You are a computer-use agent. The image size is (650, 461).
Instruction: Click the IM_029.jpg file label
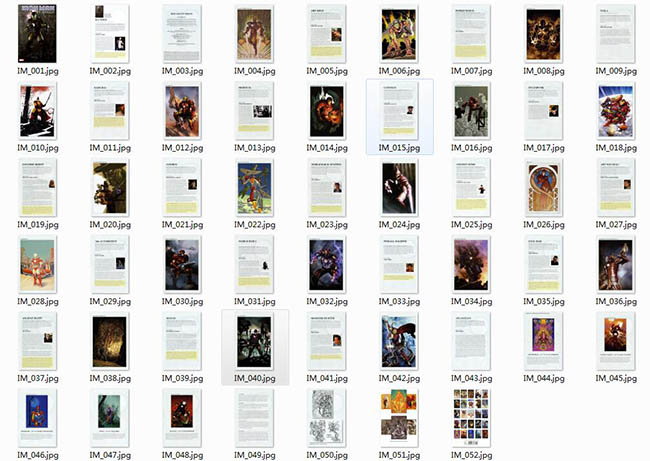tap(110, 302)
